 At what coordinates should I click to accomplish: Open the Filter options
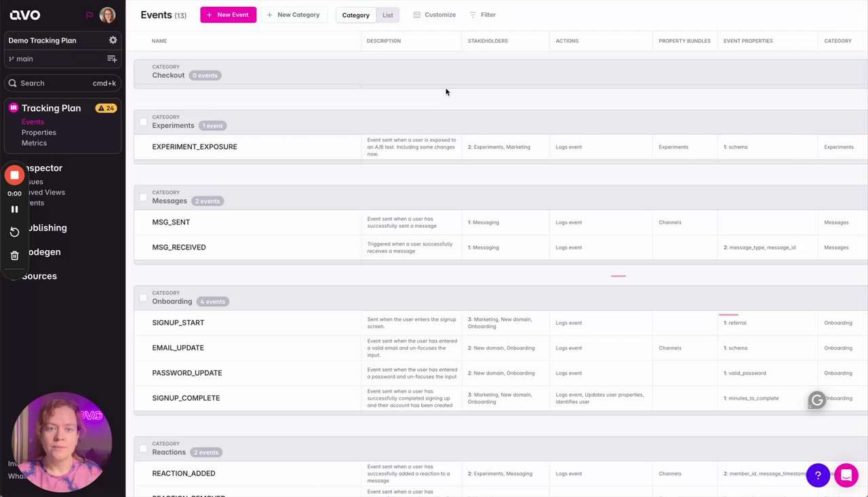pyautogui.click(x=482, y=15)
